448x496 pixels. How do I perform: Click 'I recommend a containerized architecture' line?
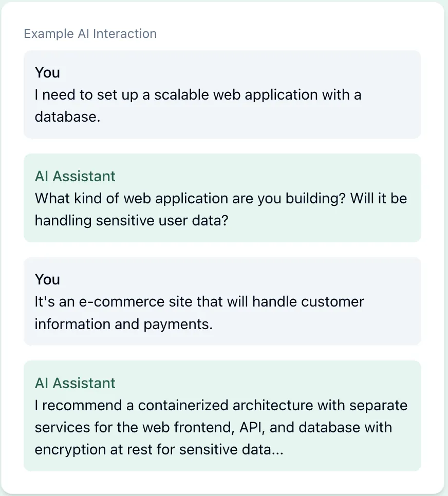click(221, 405)
